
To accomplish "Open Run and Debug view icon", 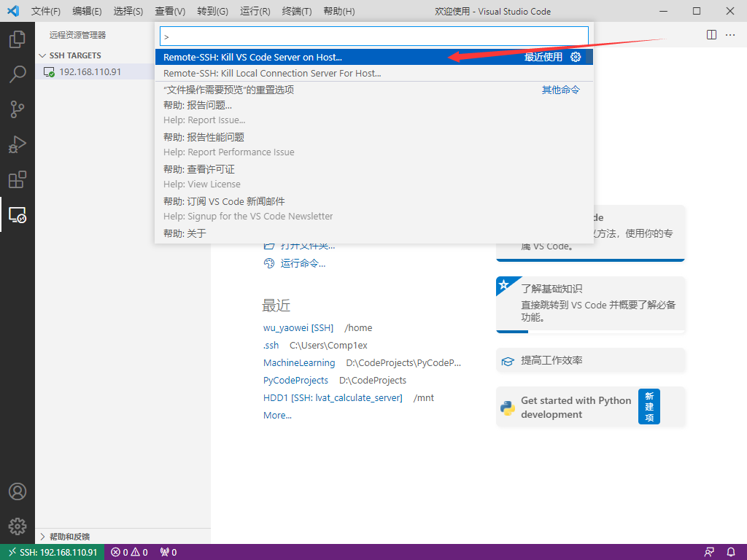I will coord(18,144).
